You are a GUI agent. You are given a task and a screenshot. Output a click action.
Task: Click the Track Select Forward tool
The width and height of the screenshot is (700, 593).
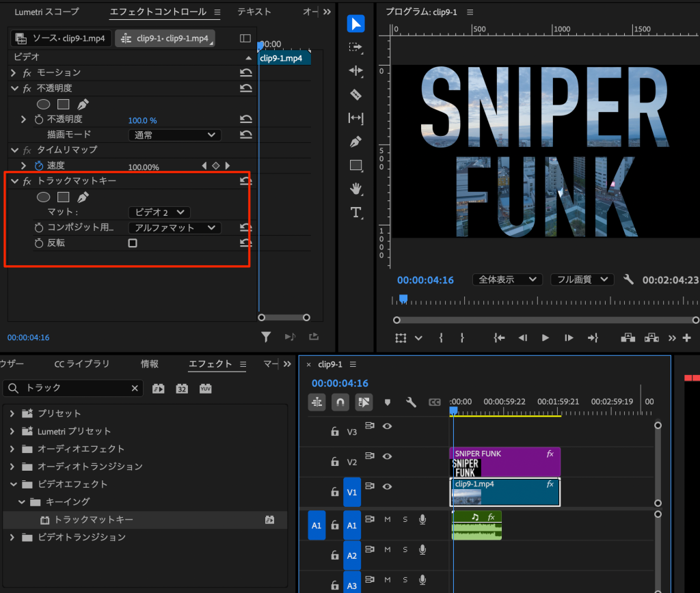(x=356, y=47)
